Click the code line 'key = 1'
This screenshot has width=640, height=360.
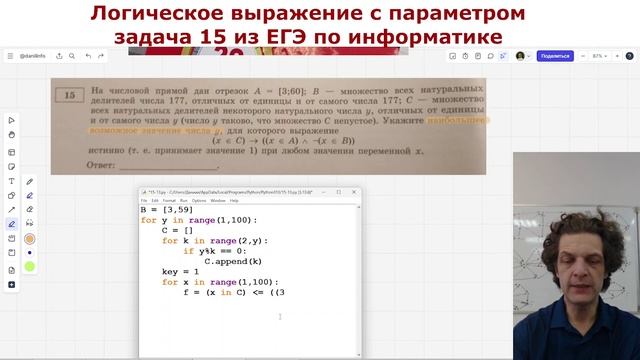coord(180,272)
